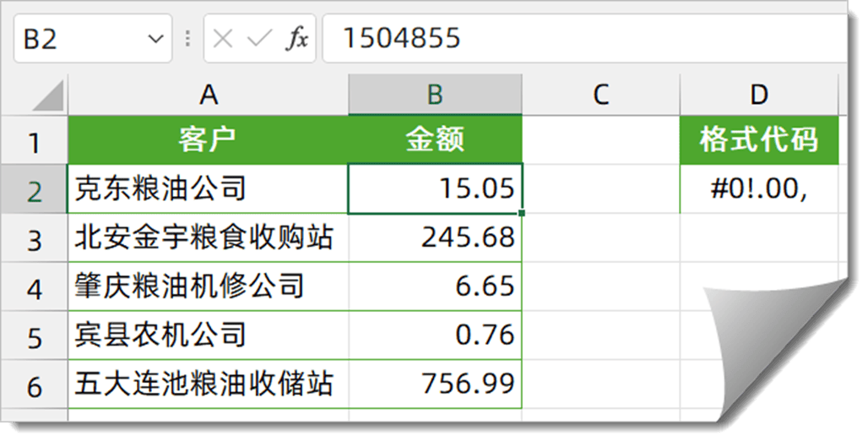Click cell containing 北安金宇粮食收购站
Viewport: 868px width, 442px height.
(x=209, y=237)
